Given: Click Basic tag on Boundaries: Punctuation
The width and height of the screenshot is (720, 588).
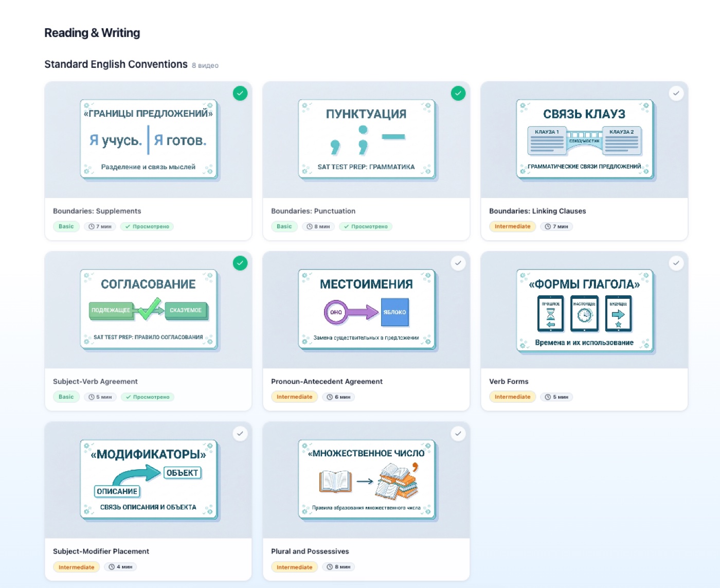Looking at the screenshot, I should [x=284, y=226].
